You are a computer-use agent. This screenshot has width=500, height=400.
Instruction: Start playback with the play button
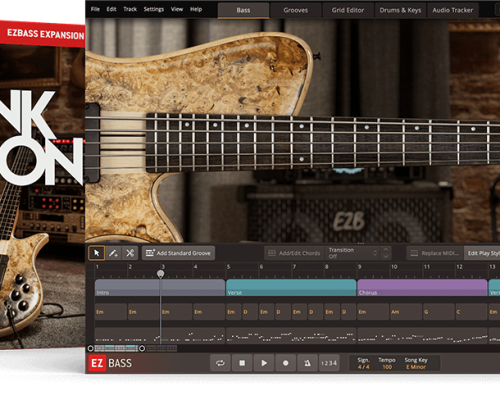264,363
